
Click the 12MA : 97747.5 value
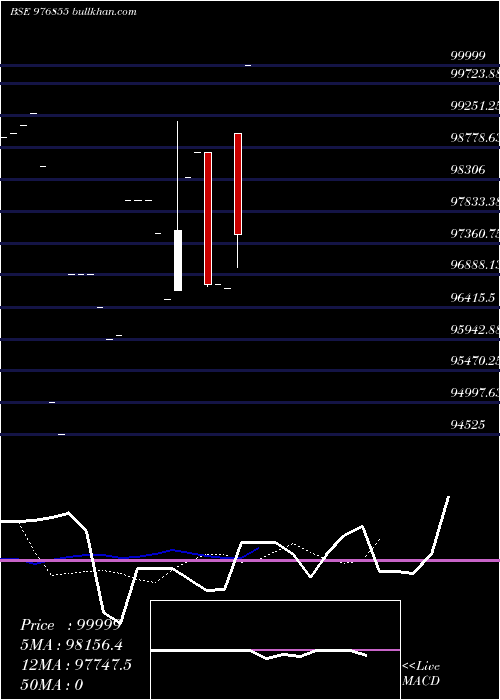pyautogui.click(x=76, y=665)
